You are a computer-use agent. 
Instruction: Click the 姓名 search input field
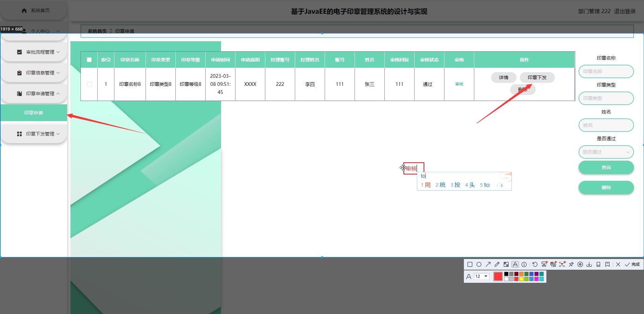pos(606,125)
